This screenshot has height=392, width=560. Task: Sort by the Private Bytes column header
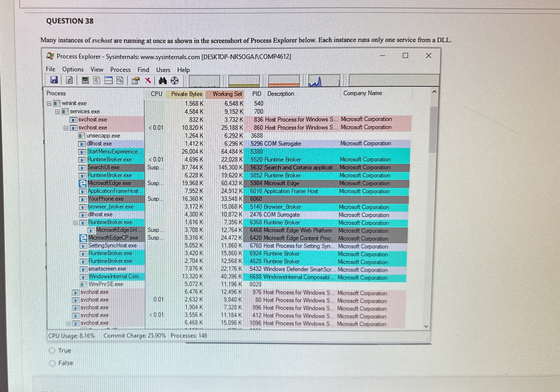[x=186, y=94]
